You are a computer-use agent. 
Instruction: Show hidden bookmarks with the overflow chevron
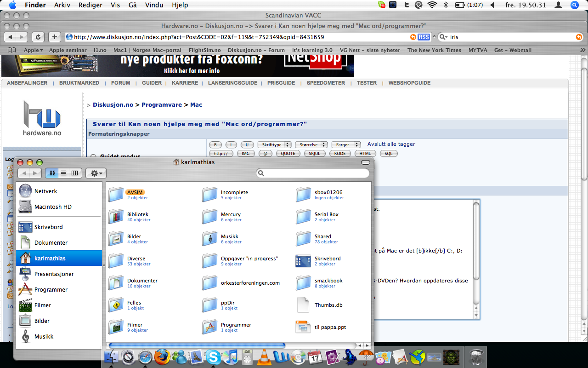583,50
